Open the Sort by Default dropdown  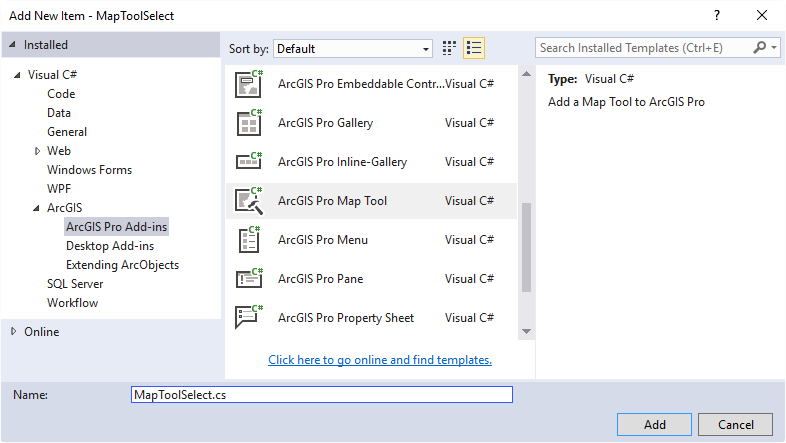click(353, 49)
